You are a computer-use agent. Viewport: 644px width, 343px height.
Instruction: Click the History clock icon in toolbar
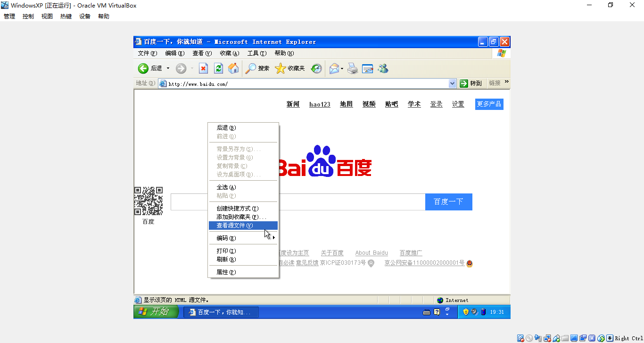(x=316, y=68)
